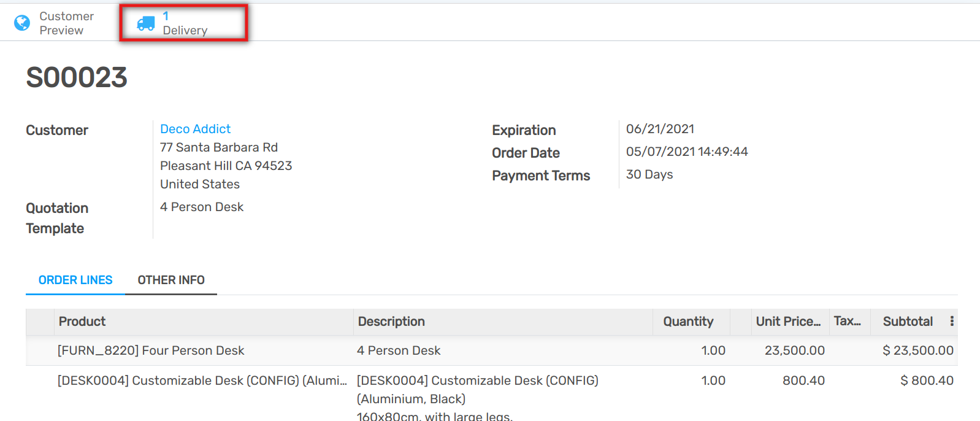Viewport: 980px width, 421px height.
Task: Select the Four Person Desk product line
Action: 151,350
